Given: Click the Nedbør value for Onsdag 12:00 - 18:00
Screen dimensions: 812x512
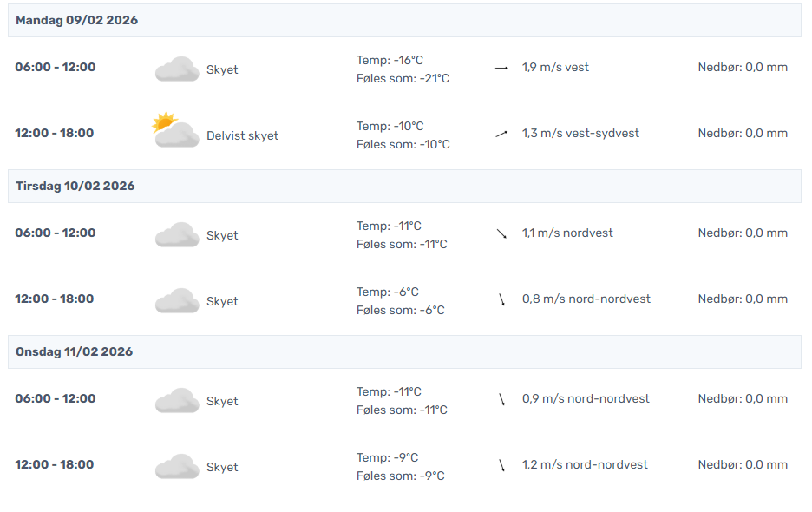Looking at the screenshot, I should (x=743, y=465).
